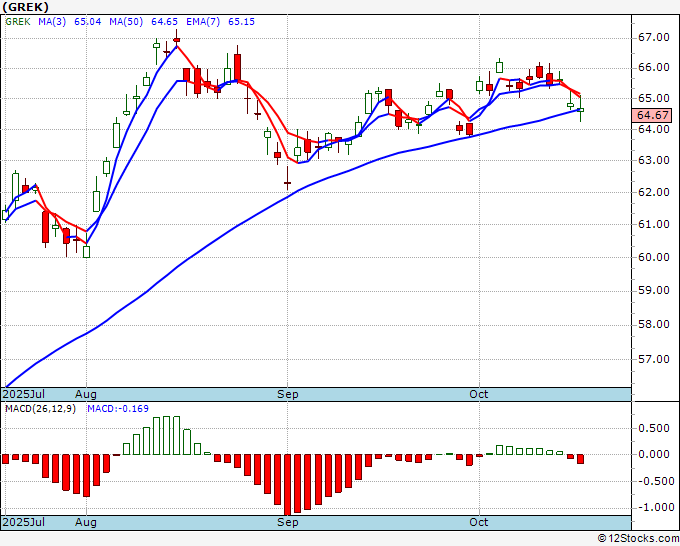Click Aug on the price chart time axis
Viewport: 680px width, 546px height.
[x=85, y=395]
